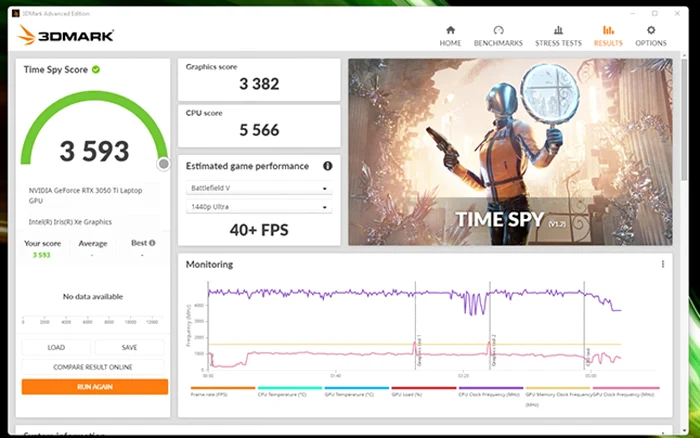Click the Monitoring panel heading
Viewport: 700px width, 438px height.
[x=209, y=264]
